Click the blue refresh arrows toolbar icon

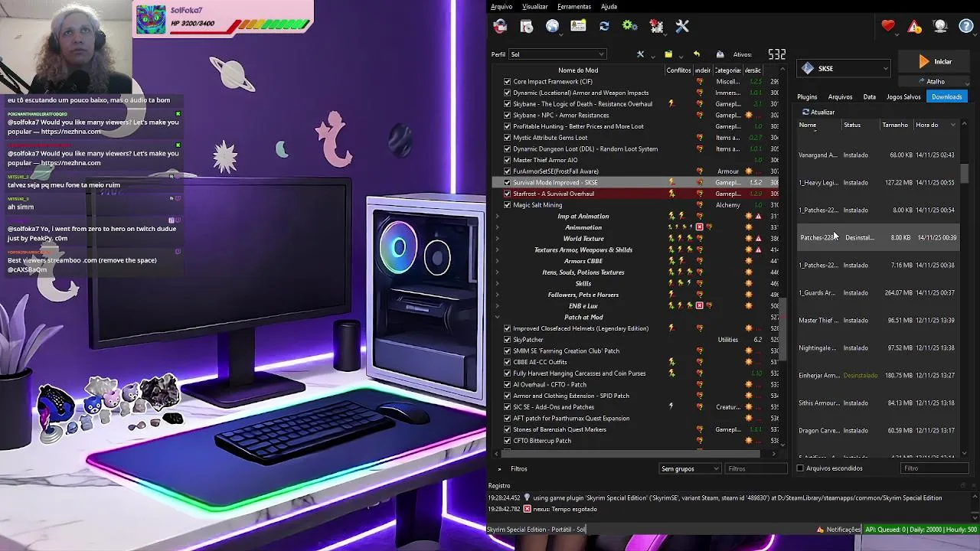[604, 26]
